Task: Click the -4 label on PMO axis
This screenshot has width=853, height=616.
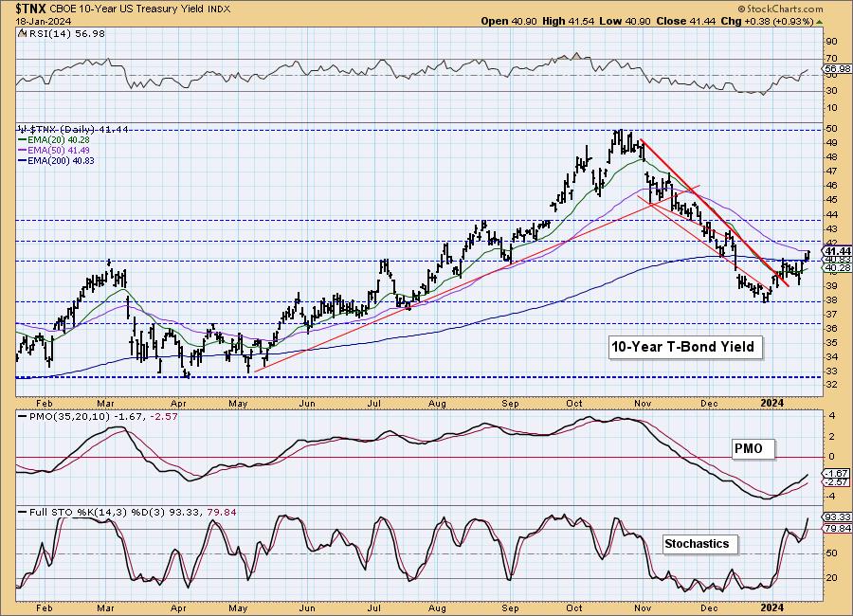Action: 830,497
